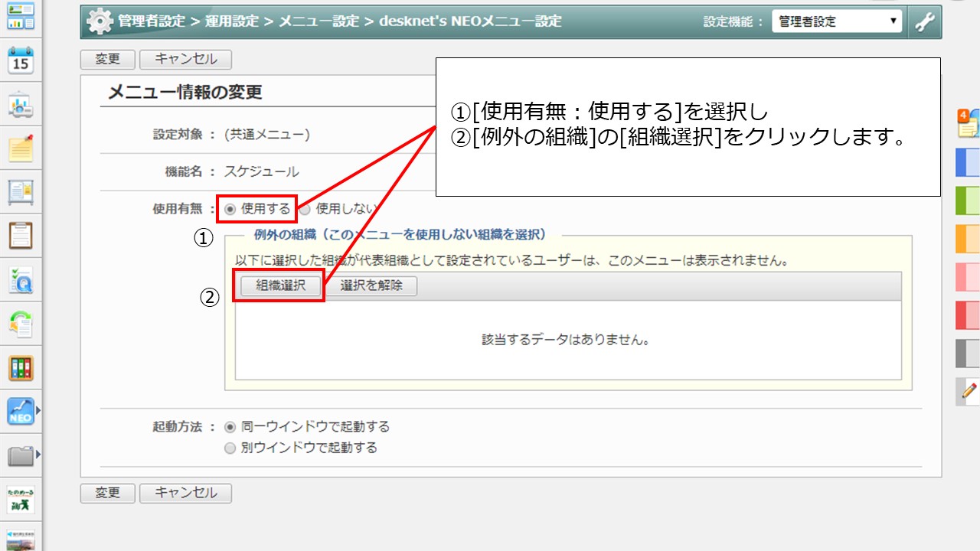
Task: Pick the green sticky note color
Action: pyautogui.click(x=969, y=201)
